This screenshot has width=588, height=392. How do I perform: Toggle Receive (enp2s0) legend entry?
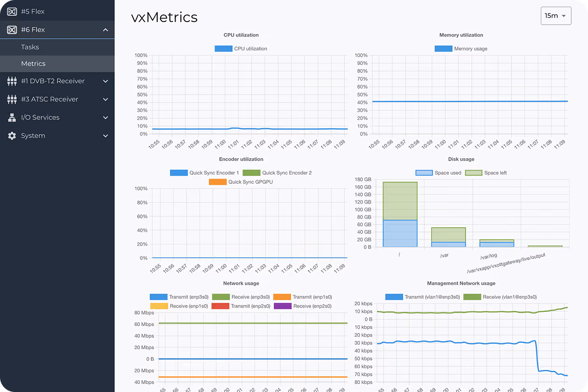303,306
